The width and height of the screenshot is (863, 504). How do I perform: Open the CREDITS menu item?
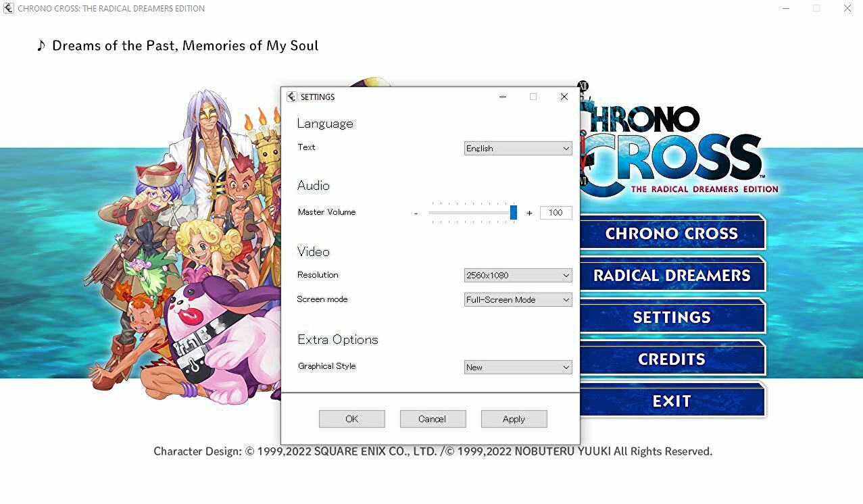coord(672,359)
